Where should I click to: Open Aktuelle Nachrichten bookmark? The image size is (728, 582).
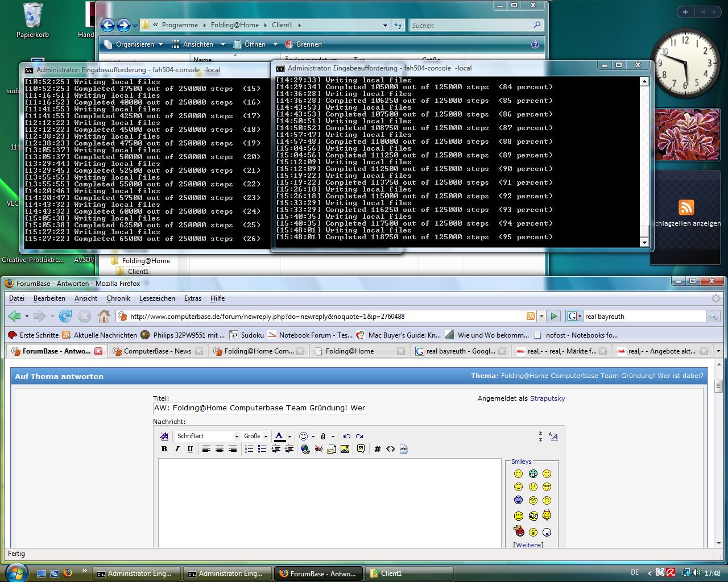point(100,335)
